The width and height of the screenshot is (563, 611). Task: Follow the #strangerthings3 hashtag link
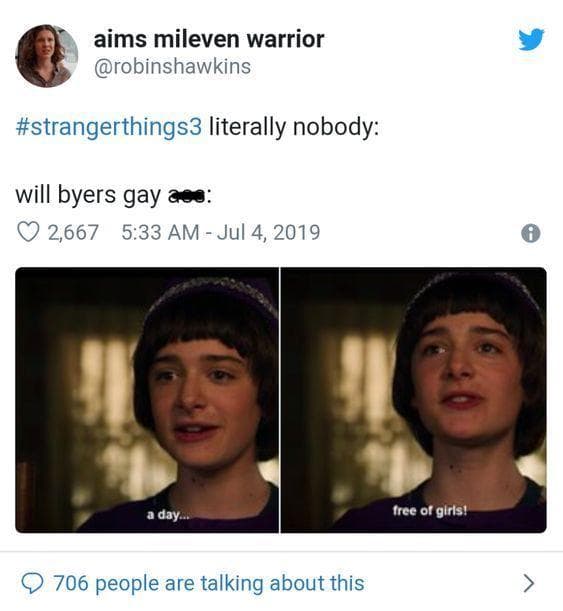[109, 127]
